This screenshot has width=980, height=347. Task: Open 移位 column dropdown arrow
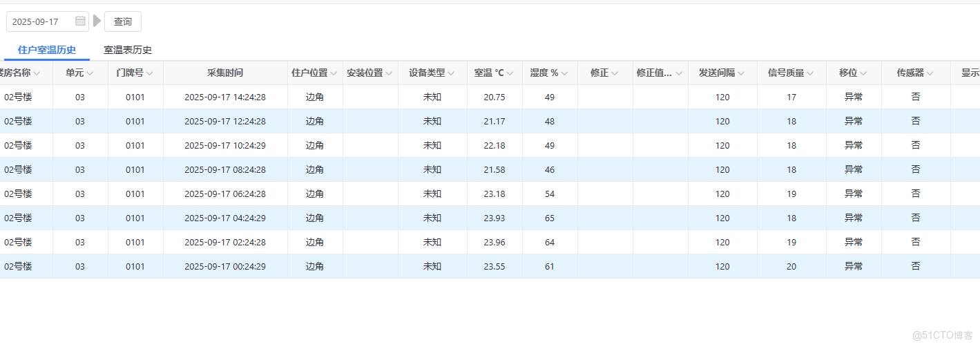pos(863,73)
